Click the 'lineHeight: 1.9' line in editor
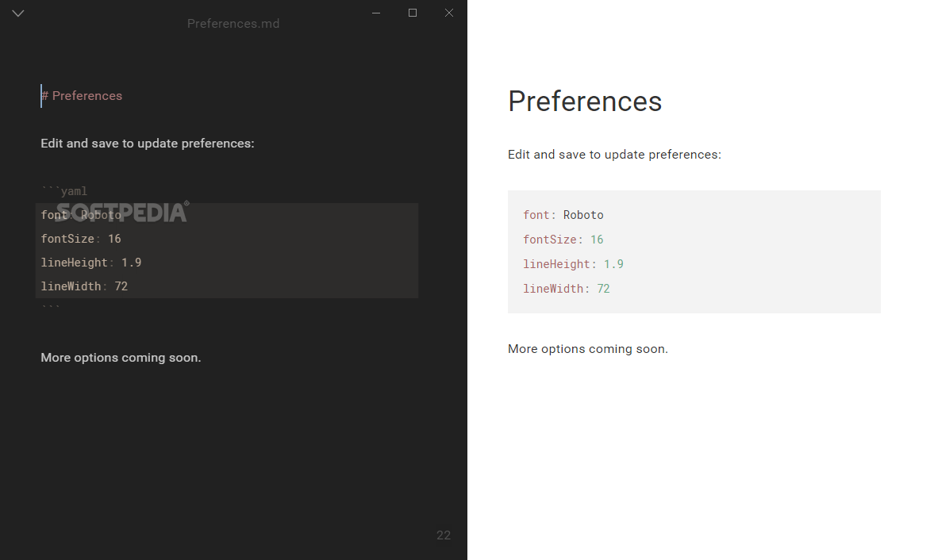934x560 pixels. click(x=91, y=263)
